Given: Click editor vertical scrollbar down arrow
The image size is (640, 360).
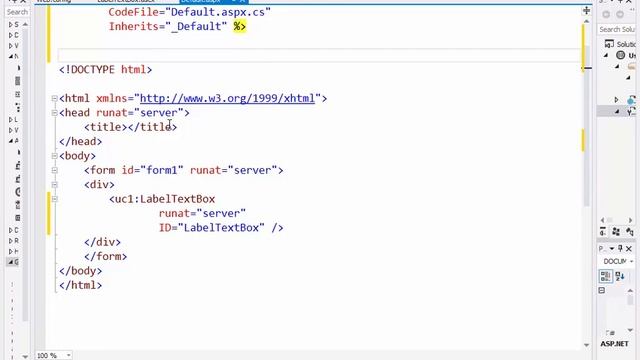Looking at the screenshot, I should coord(587,345).
